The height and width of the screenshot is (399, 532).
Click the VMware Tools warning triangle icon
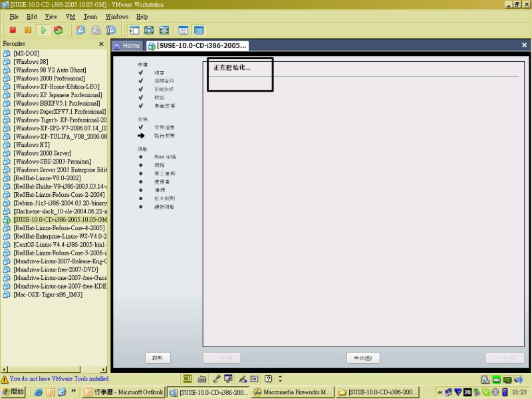coord(5,379)
